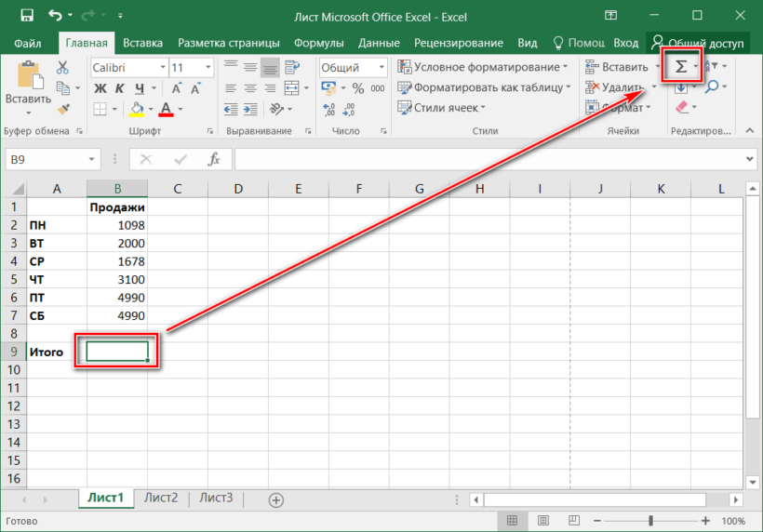
Task: Decrease the font size with the smaller A icon
Action: point(195,88)
